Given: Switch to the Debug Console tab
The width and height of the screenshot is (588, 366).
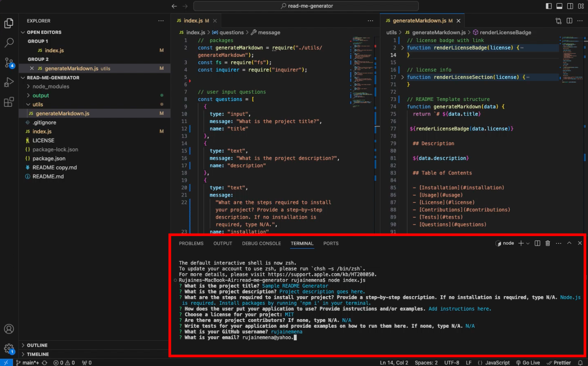Looking at the screenshot, I should point(261,243).
